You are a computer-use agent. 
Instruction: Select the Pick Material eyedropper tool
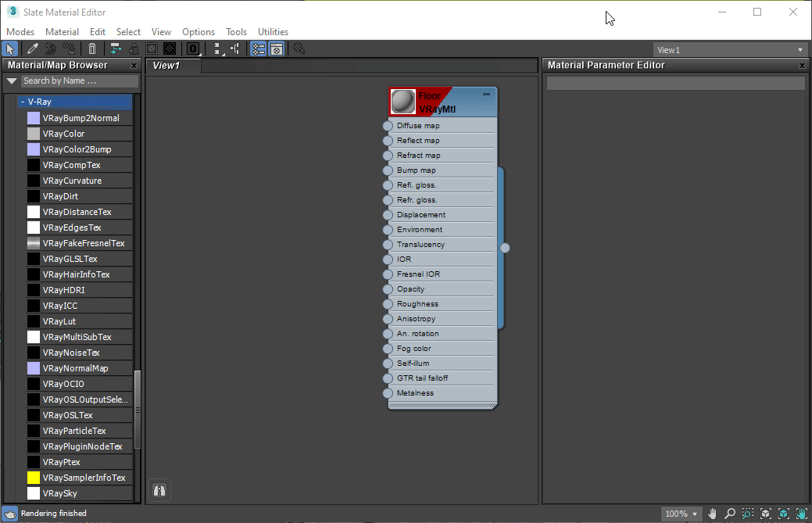[33, 48]
